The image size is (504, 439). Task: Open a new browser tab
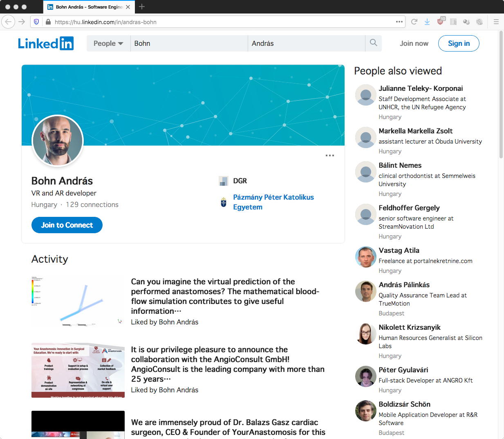142,7
